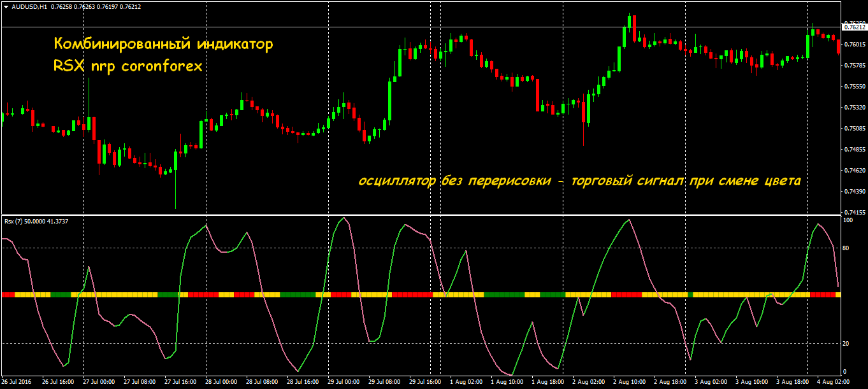Click the time axis label 27 Jul 00:00
Image resolution: width=868 pixels, height=389 pixels.
click(98, 382)
